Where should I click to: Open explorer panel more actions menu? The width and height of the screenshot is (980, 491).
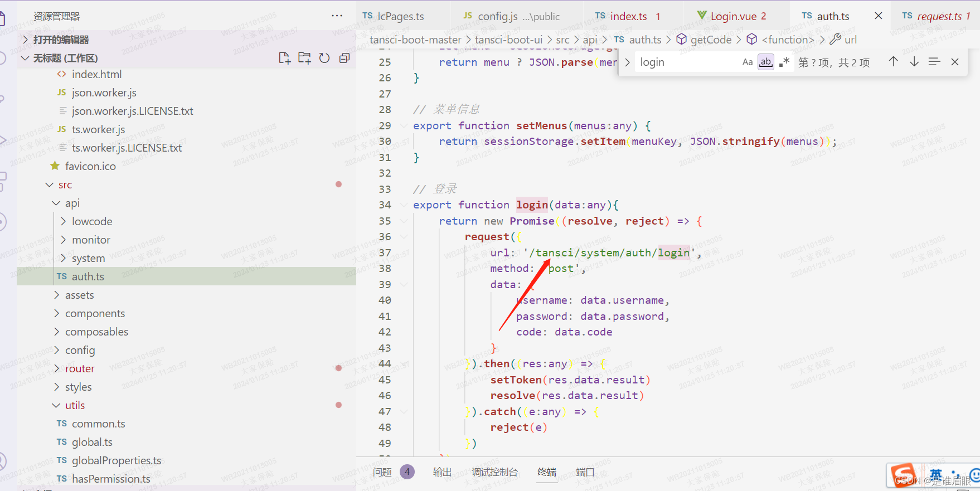point(337,16)
